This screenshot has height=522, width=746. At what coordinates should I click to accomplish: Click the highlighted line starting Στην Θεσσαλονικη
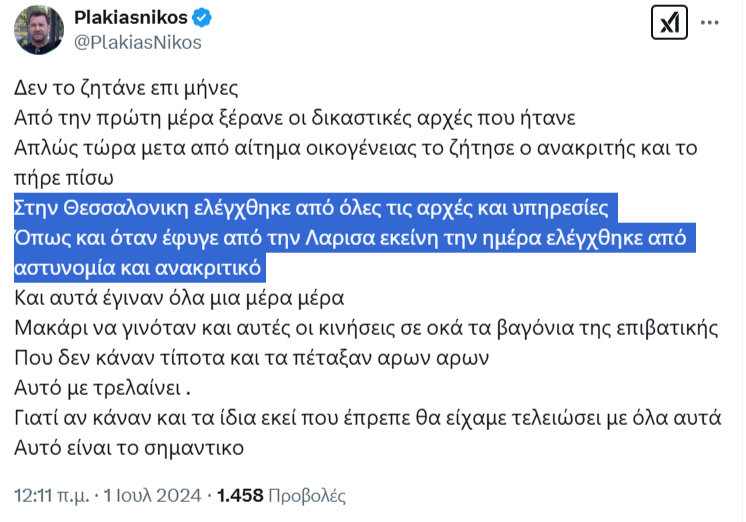(311, 208)
